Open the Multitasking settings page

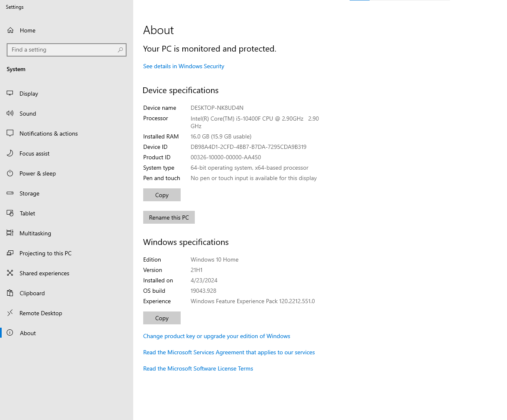(35, 233)
